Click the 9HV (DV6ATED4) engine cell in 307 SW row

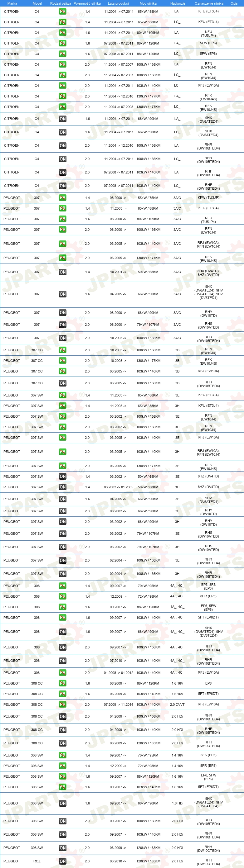(208, 500)
